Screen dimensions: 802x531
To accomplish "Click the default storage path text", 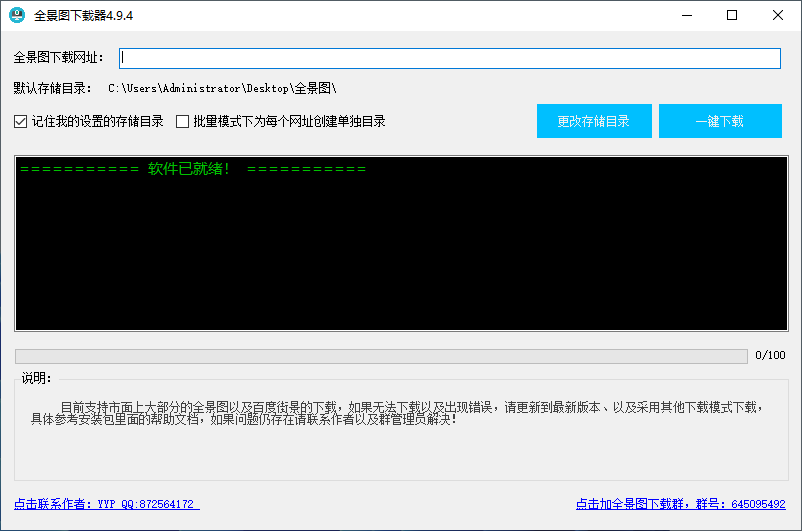I will coord(229,89).
